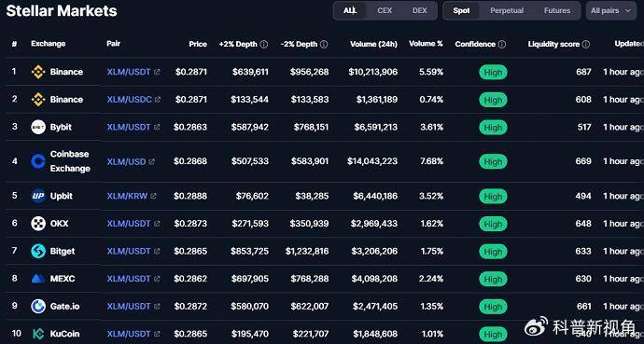This screenshot has width=644, height=344.
Task: Open external link icon for MEXC pair
Action: (157, 279)
